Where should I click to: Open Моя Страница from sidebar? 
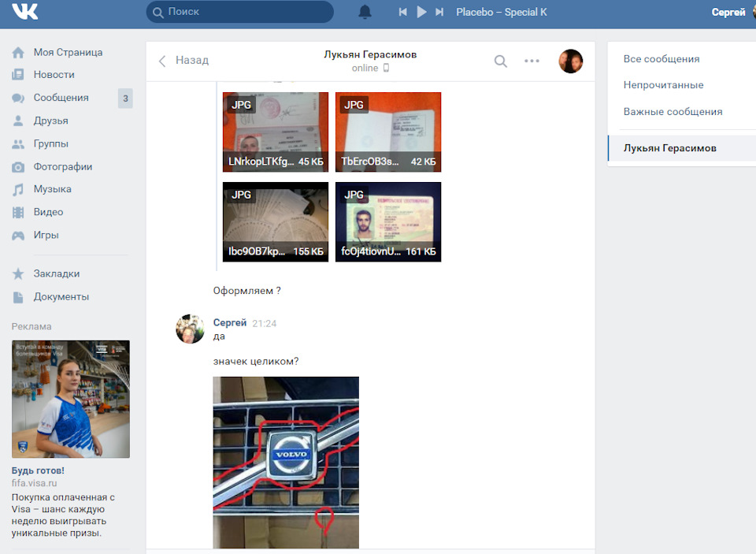pos(68,52)
